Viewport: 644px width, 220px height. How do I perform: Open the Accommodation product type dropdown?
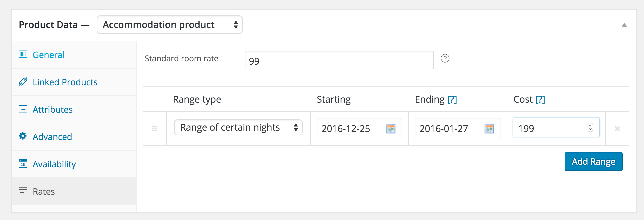click(169, 25)
